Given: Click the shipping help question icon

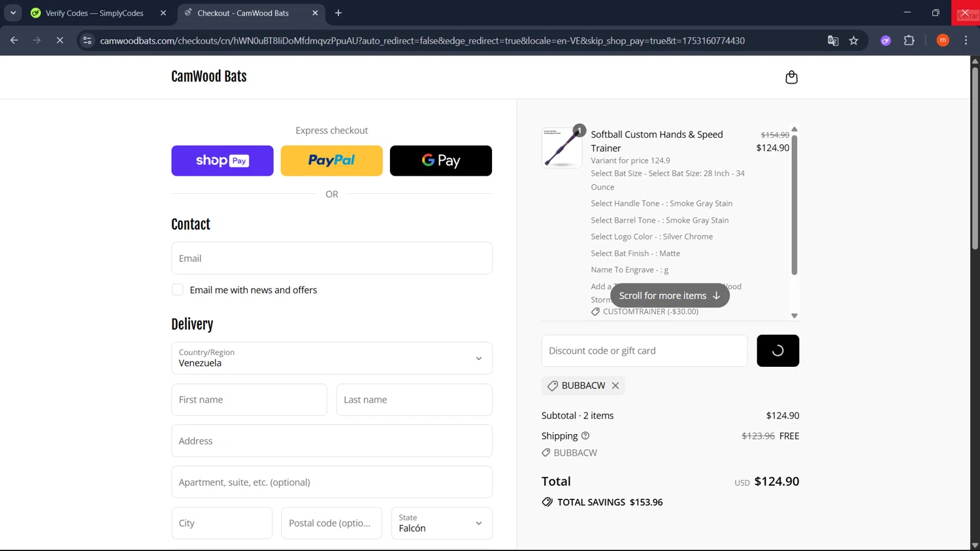Looking at the screenshot, I should point(585,435).
